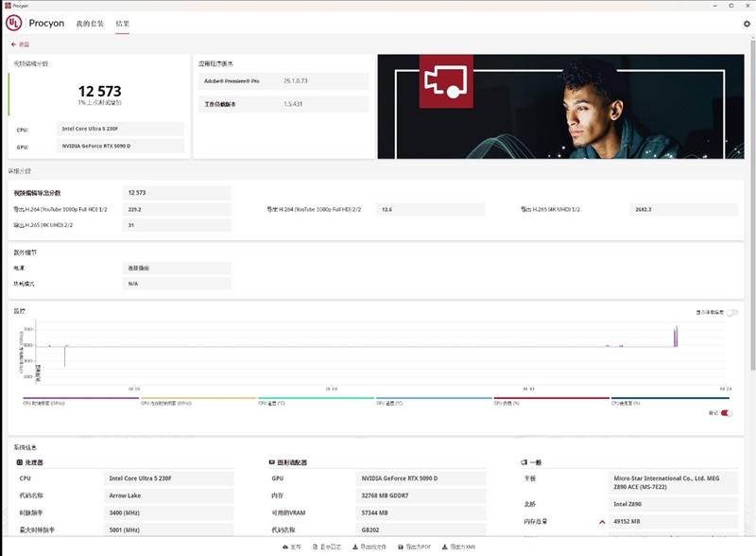Click the export file button
Screen dimensions: 756x556
371,547
